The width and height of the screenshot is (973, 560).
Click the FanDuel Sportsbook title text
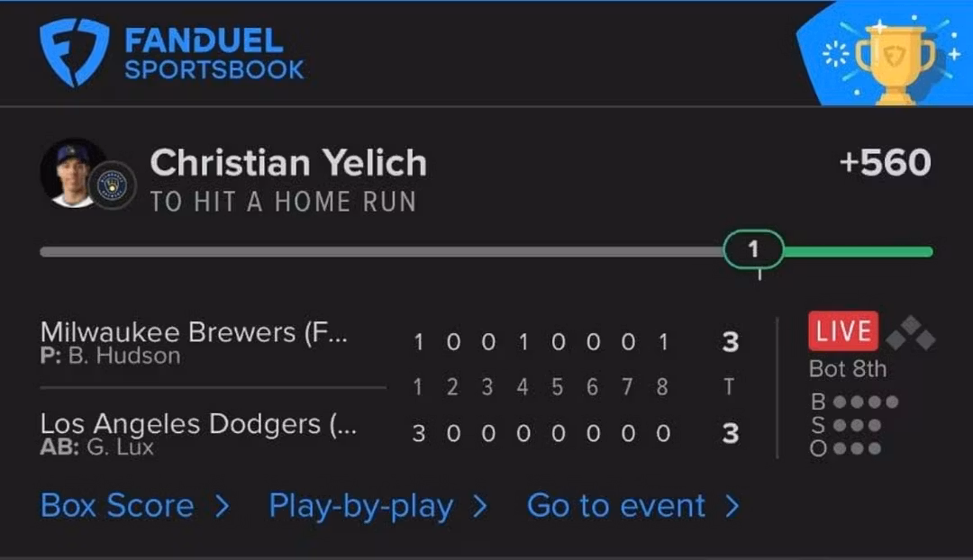point(214,54)
